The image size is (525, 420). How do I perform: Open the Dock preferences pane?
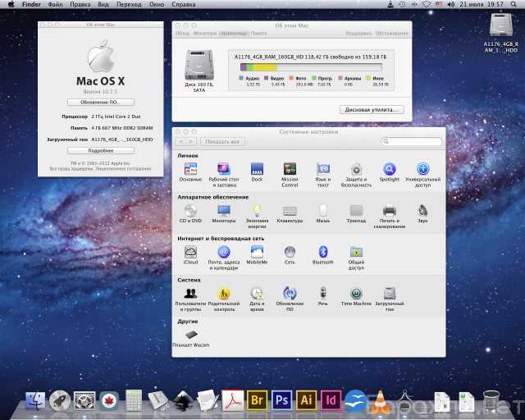tap(257, 172)
